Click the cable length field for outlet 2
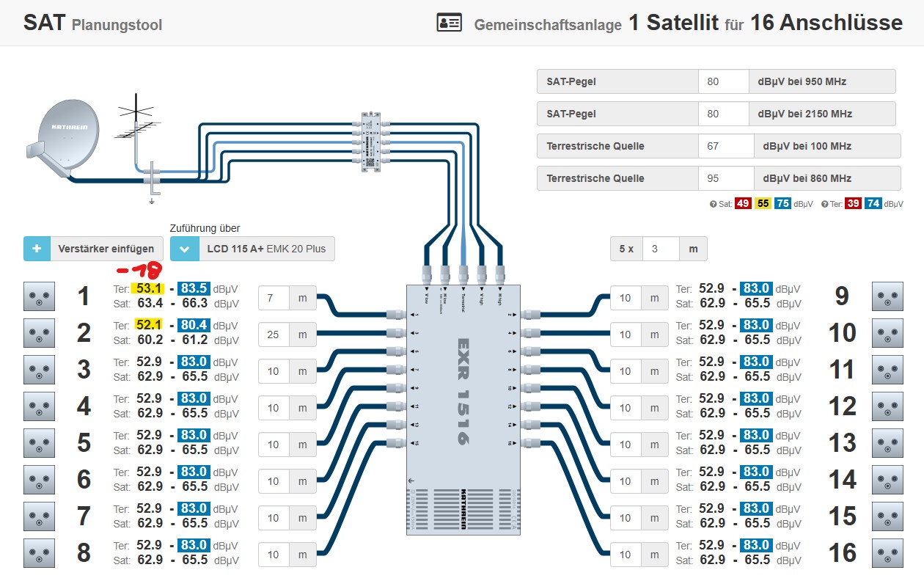The image size is (924, 581). pos(274,335)
